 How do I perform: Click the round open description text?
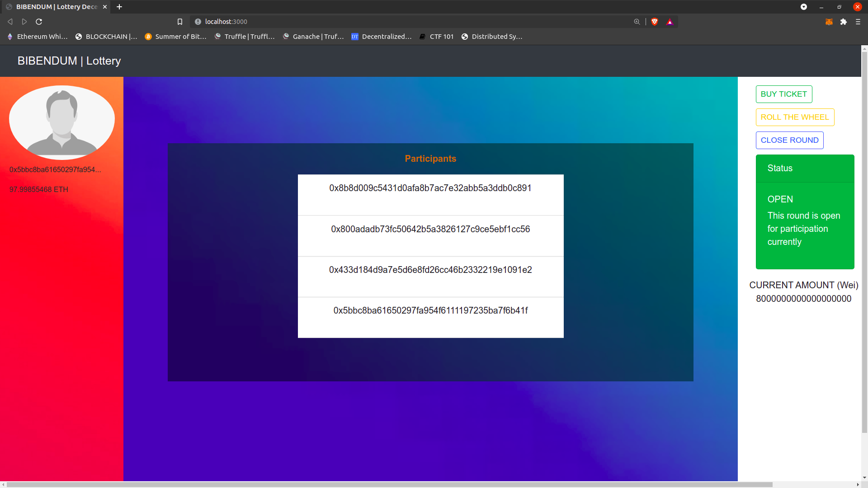click(804, 229)
